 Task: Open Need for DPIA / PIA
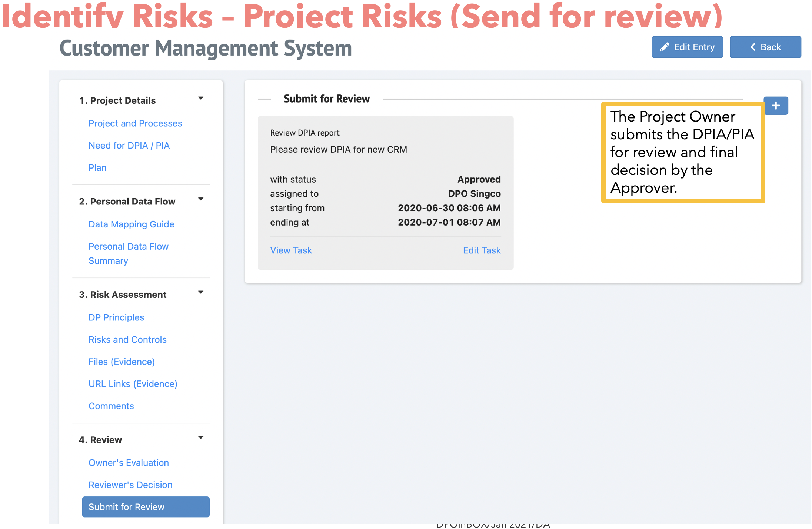[x=129, y=145]
